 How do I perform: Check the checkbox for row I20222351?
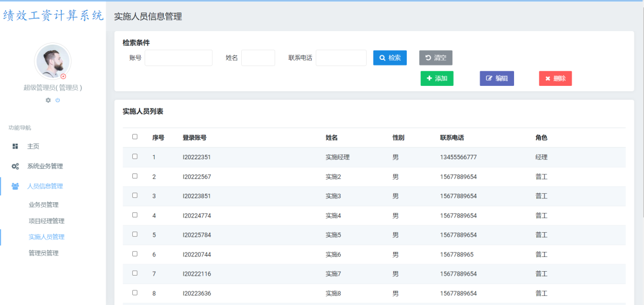point(134,156)
